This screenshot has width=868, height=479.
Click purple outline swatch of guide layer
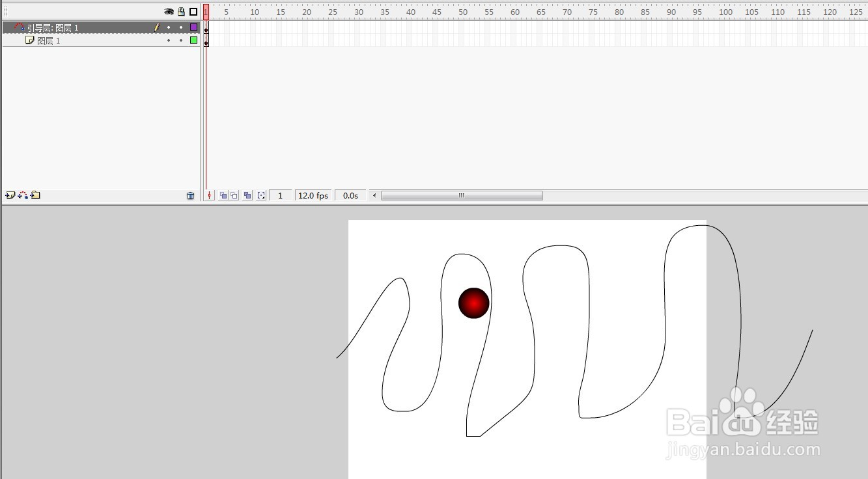point(193,27)
